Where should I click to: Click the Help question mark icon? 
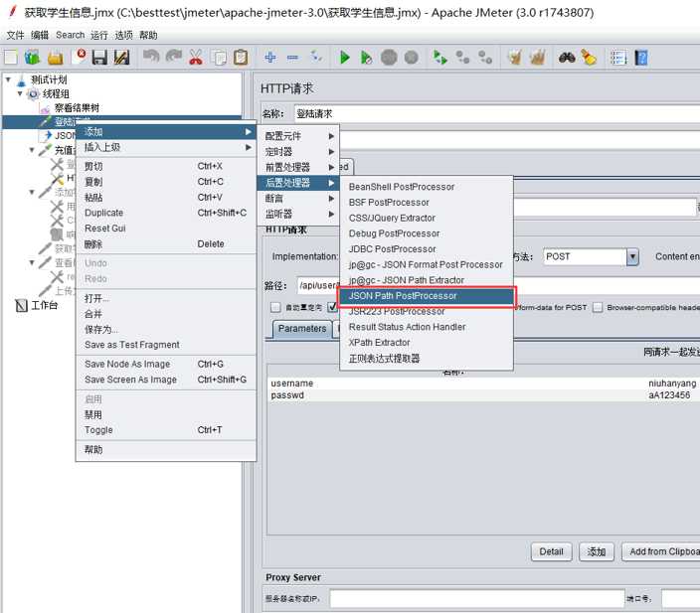click(641, 58)
